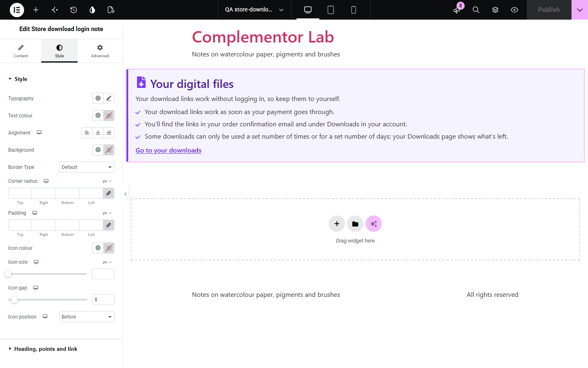Toggle Icon position responsive device icon
The width and height of the screenshot is (588, 368).
pyautogui.click(x=45, y=316)
